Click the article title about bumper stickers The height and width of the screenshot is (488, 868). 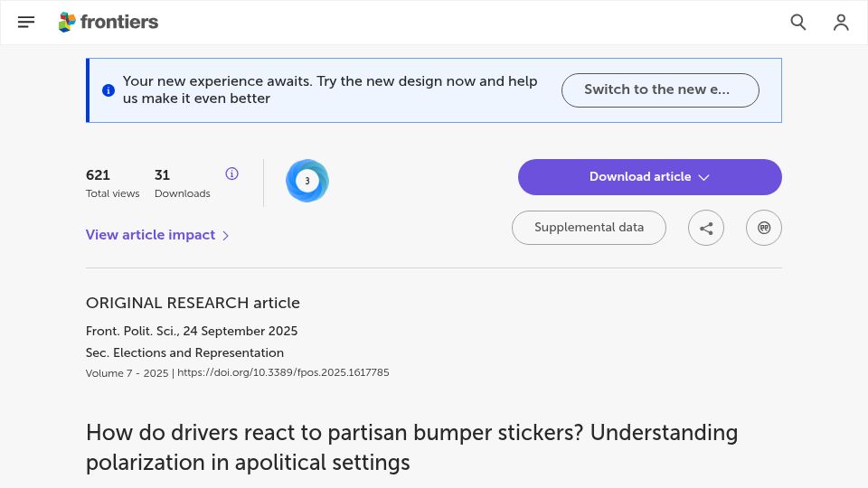pyautogui.click(x=412, y=447)
